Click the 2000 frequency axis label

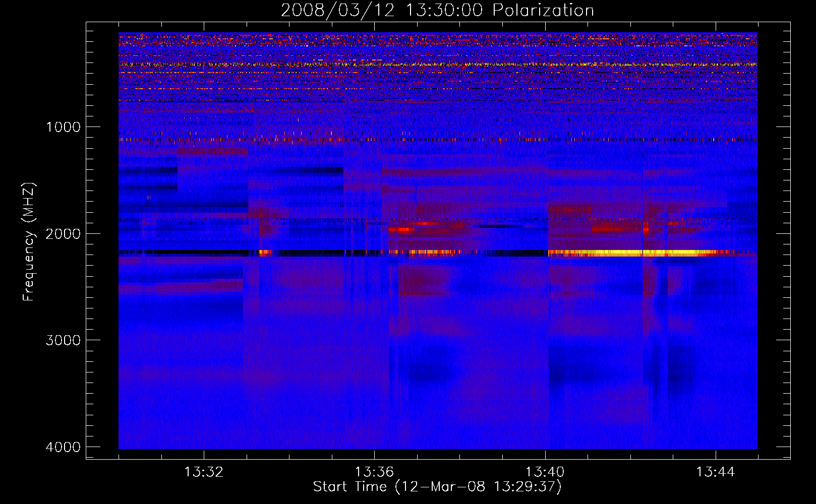pyautogui.click(x=64, y=234)
